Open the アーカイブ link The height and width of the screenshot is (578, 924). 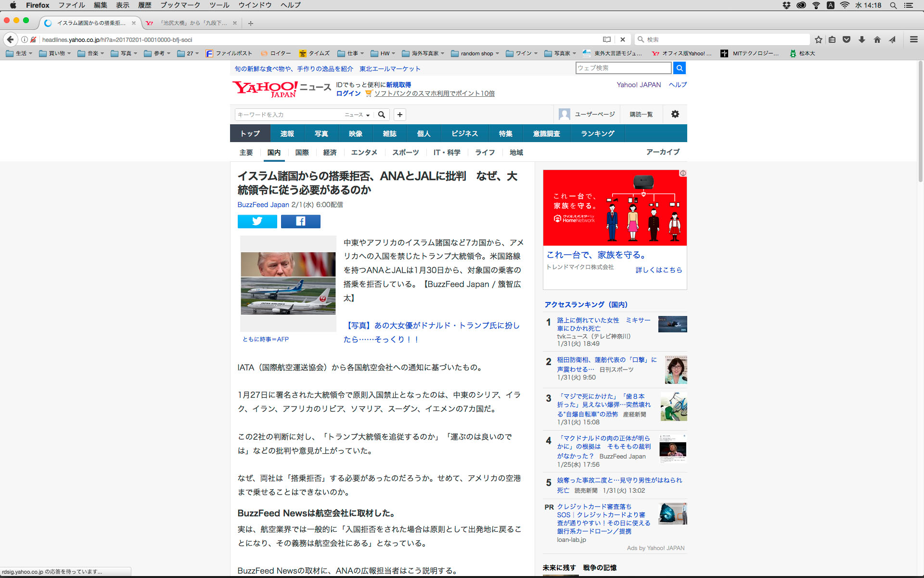pos(662,152)
